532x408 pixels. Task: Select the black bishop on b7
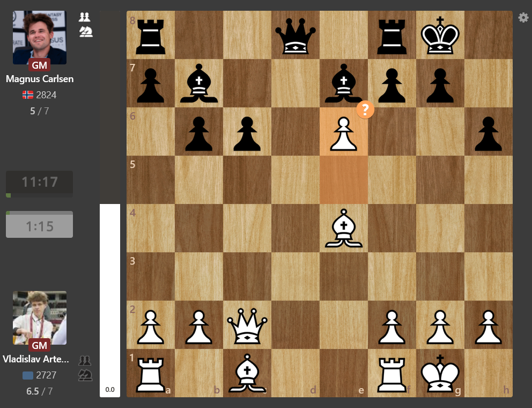click(x=199, y=83)
